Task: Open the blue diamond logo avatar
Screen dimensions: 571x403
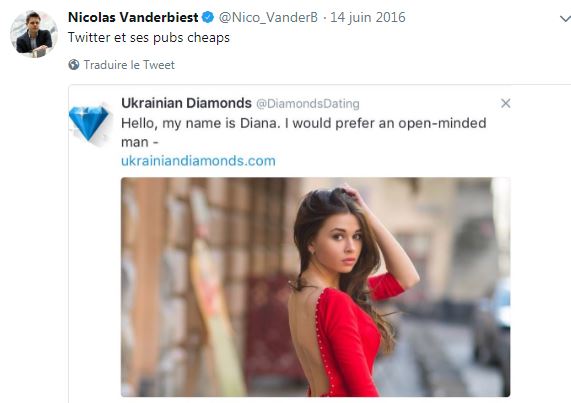Action: [89, 123]
